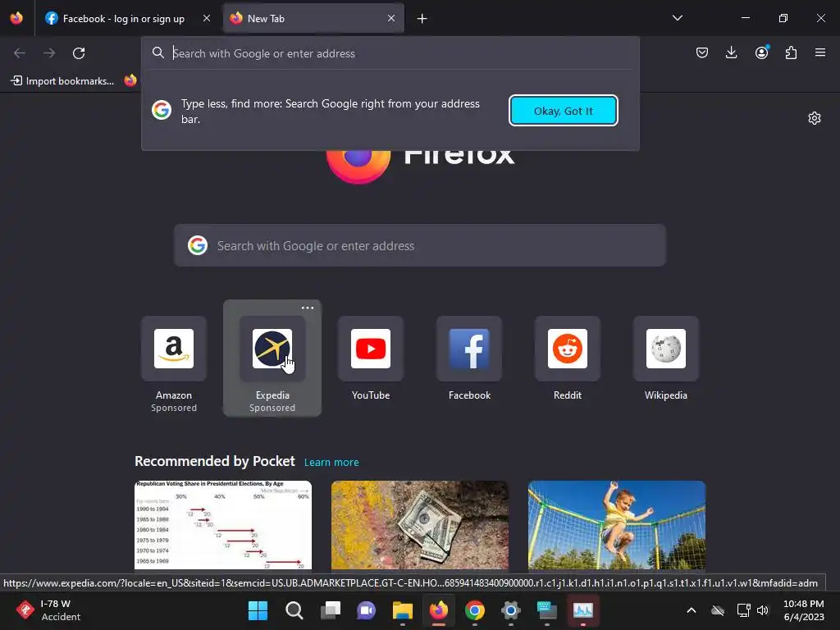Open the volume speaker tray icon
840x630 pixels.
(762, 610)
